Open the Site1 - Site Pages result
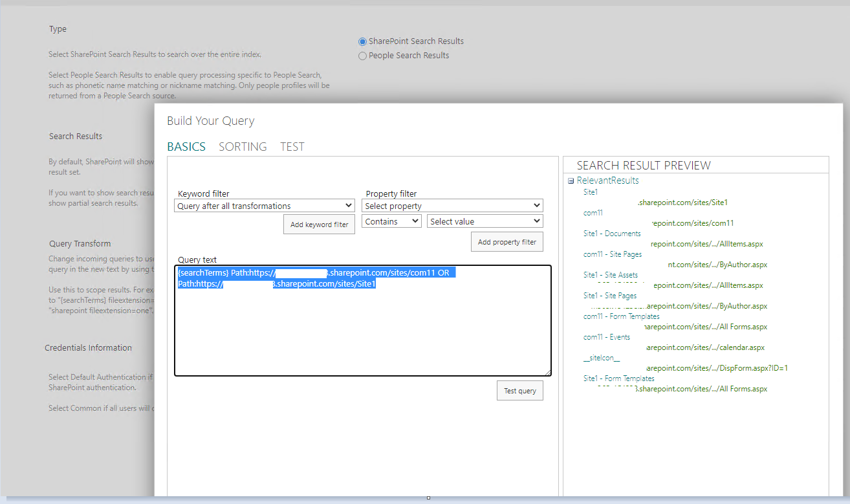 click(610, 296)
